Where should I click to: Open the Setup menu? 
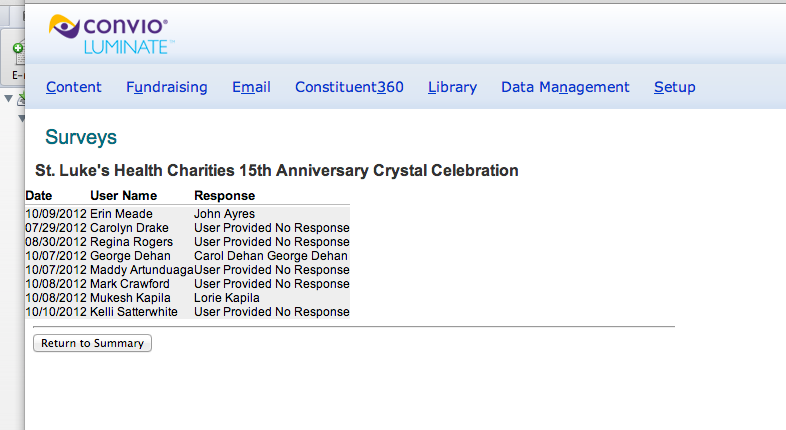tap(674, 87)
